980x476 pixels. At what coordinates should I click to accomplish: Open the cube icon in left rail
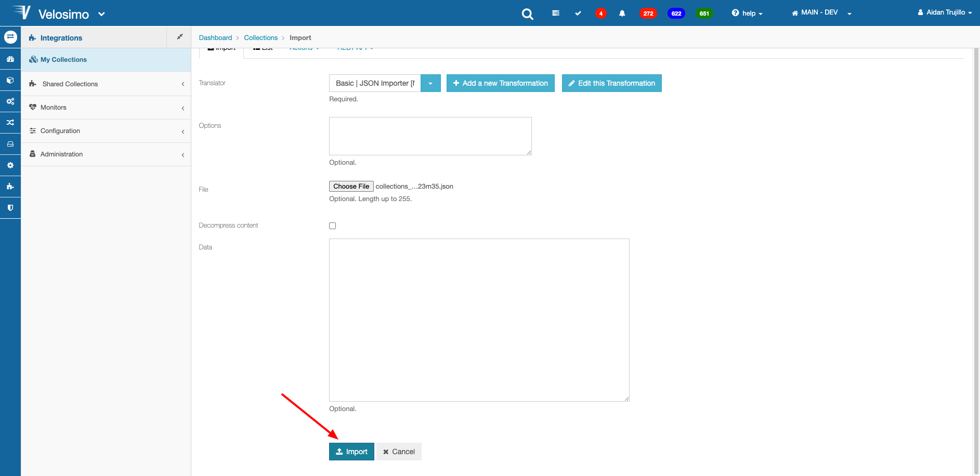(x=10, y=80)
